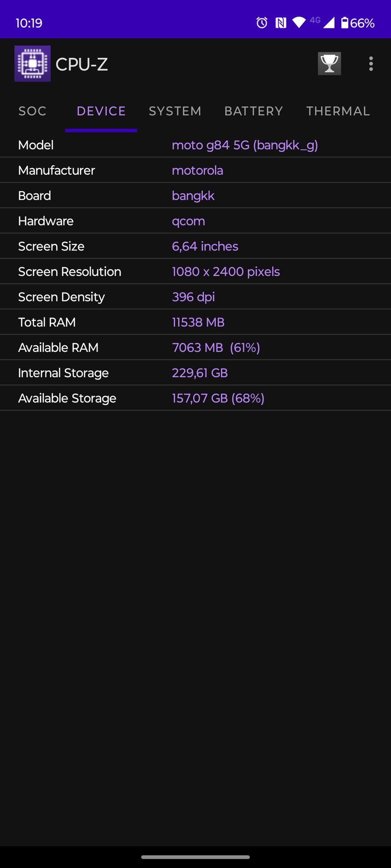The image size is (391, 868).
Task: Tap the Model value moto g84 5G
Action: 245,145
